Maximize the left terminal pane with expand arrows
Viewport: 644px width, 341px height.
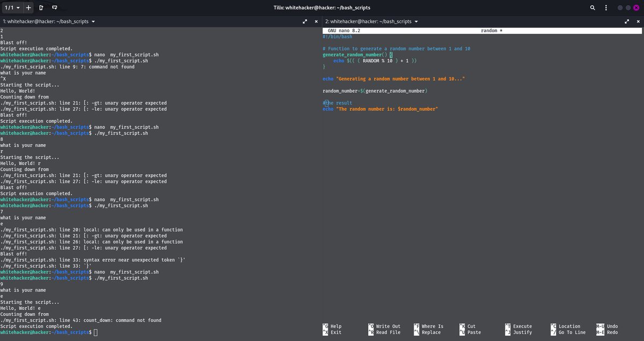pos(305,21)
